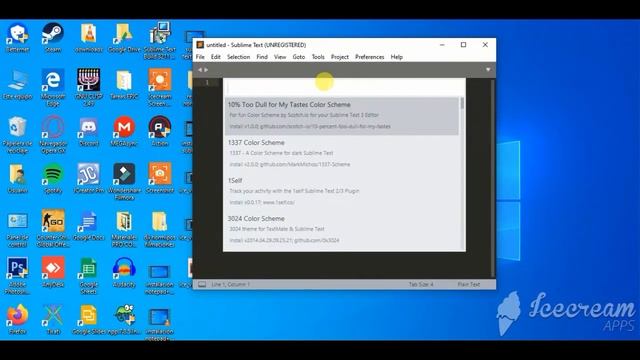
Task: Open the Help menu
Action: [397, 57]
